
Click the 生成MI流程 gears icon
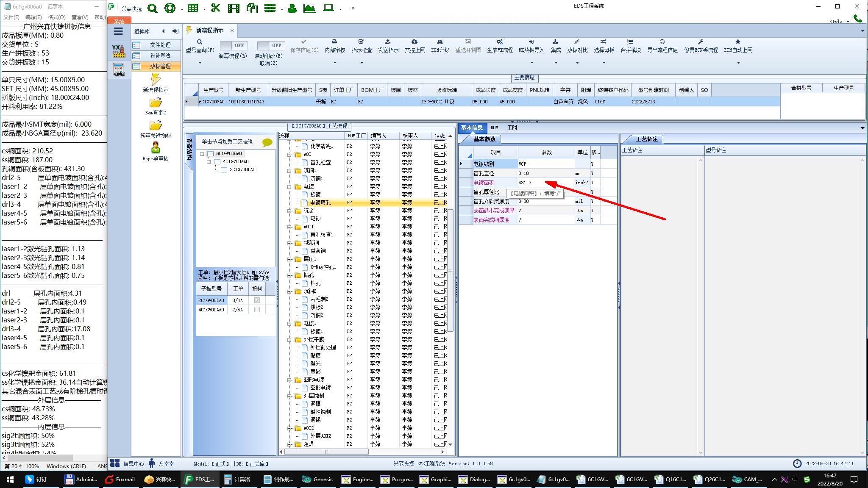click(x=500, y=42)
